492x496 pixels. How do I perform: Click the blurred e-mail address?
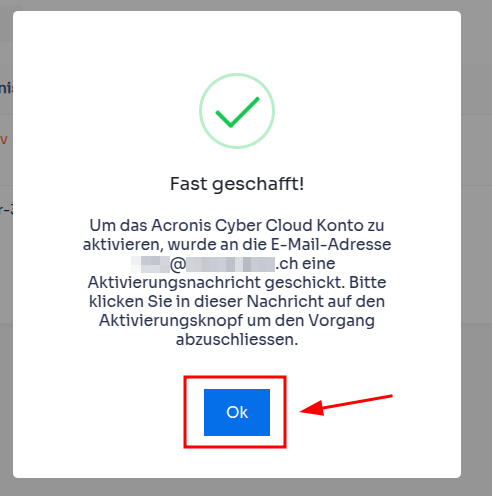[x=203, y=264]
